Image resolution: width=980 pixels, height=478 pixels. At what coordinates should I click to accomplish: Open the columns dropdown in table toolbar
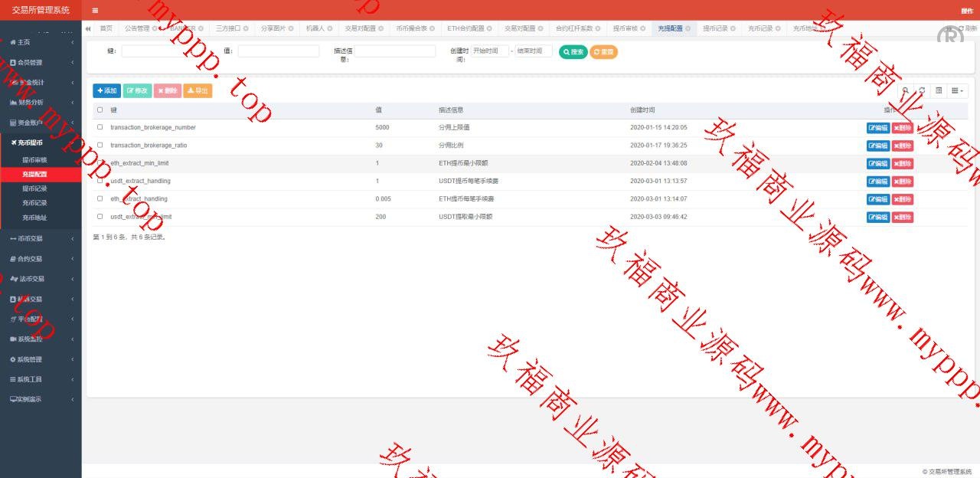pyautogui.click(x=957, y=90)
